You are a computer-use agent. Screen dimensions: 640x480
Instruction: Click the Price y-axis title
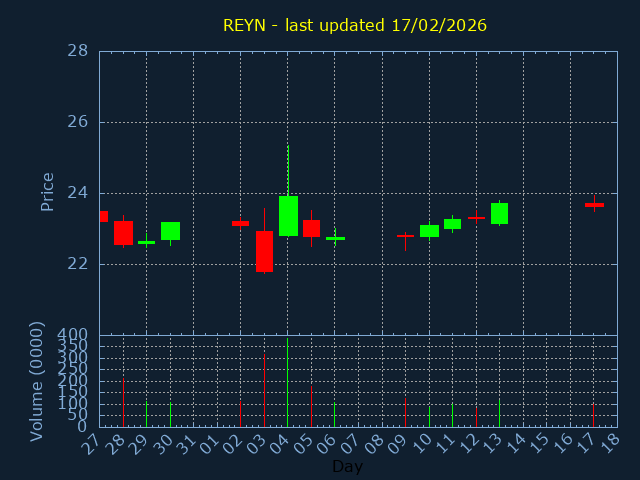coord(47,191)
